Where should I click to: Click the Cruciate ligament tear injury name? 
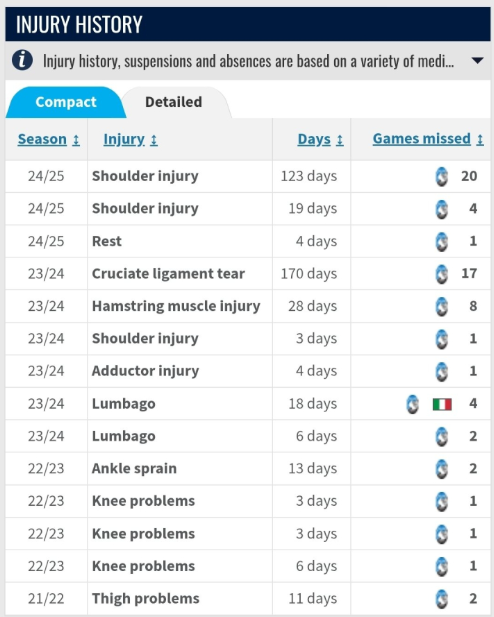pos(168,273)
